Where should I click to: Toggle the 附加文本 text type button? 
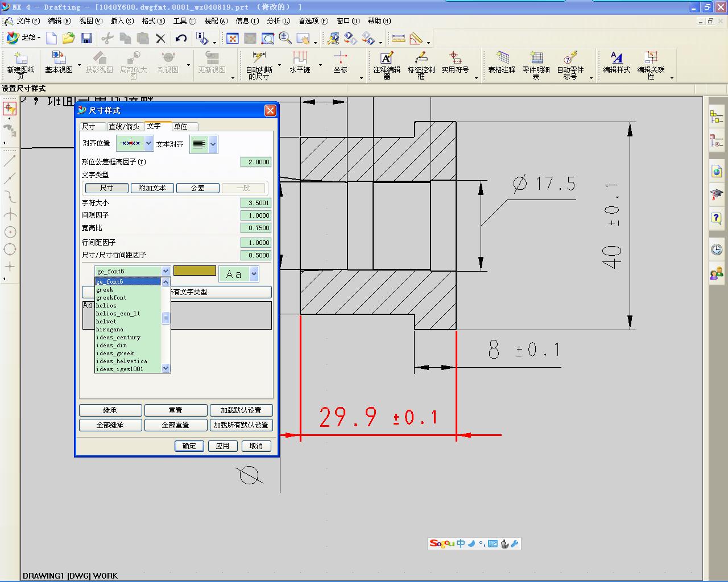[152, 188]
